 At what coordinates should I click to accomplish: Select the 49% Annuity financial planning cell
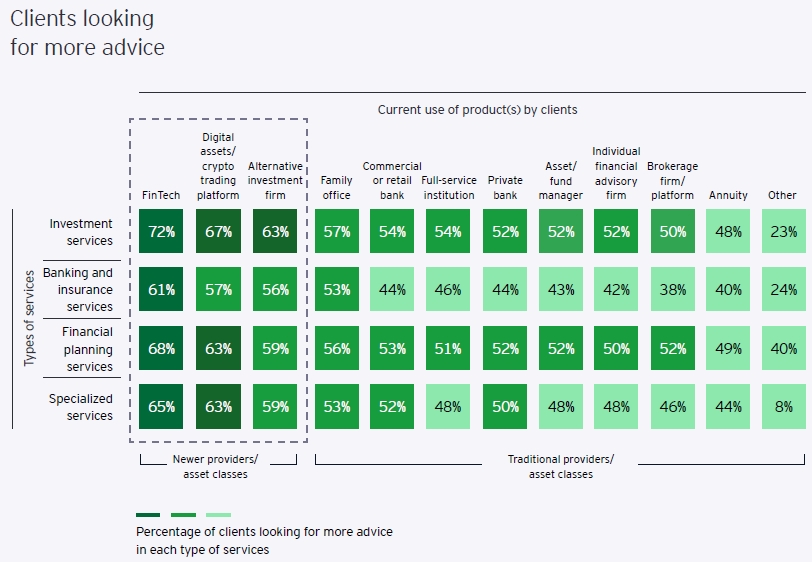click(x=728, y=348)
